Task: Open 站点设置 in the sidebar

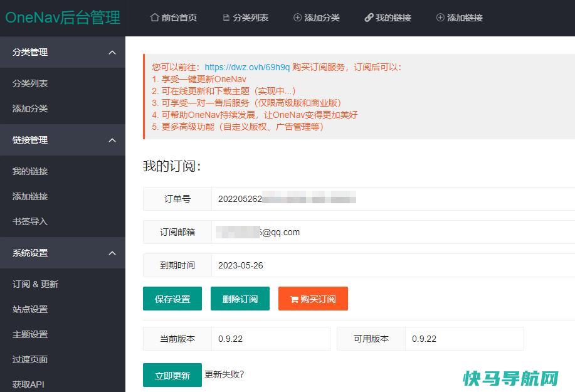Action: pos(30,309)
